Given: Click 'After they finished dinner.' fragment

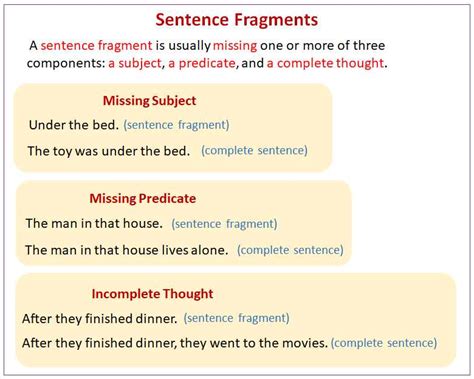Looking at the screenshot, I should (x=100, y=319).
